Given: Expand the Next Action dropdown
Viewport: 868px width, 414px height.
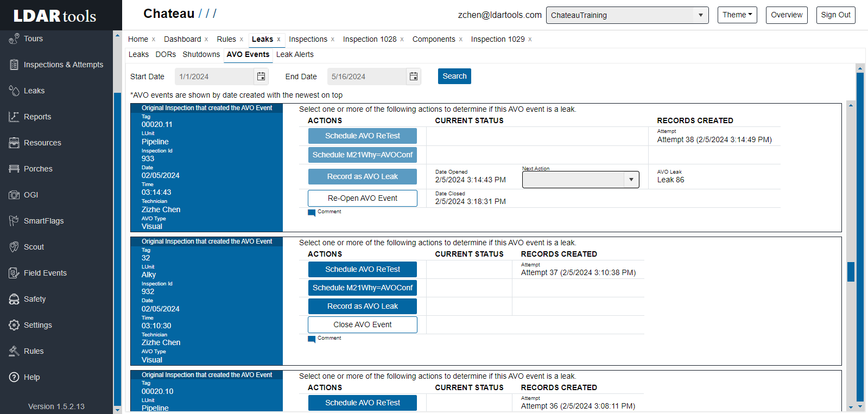Looking at the screenshot, I should point(631,180).
